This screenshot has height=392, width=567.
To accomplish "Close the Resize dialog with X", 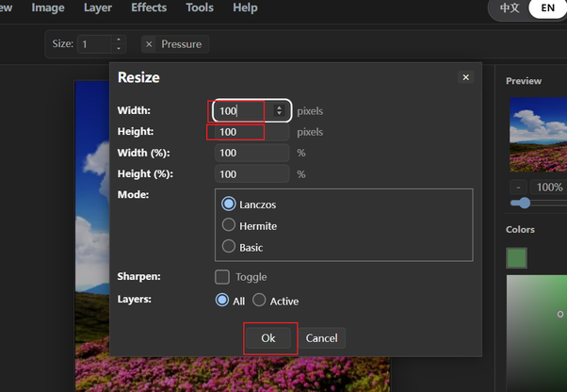I will tap(465, 77).
